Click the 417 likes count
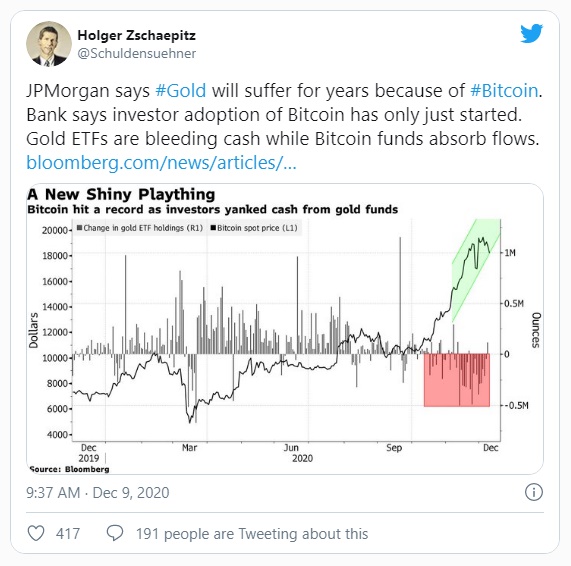 coord(68,534)
